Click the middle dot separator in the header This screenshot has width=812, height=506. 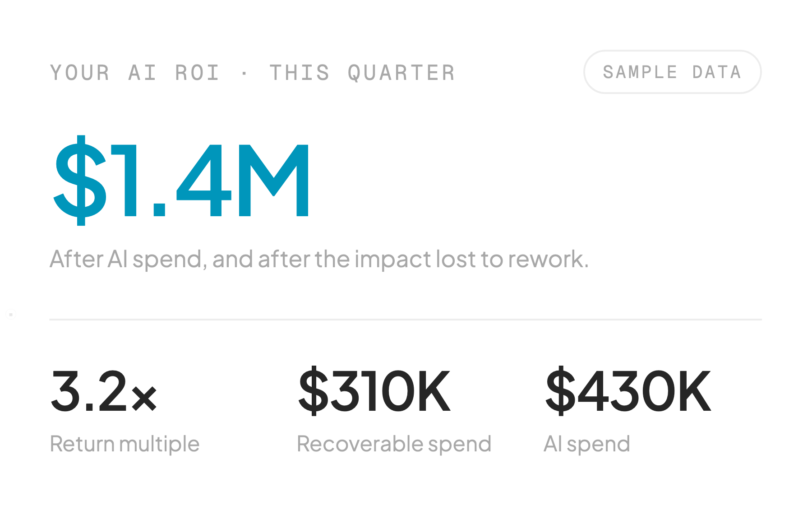click(x=244, y=74)
